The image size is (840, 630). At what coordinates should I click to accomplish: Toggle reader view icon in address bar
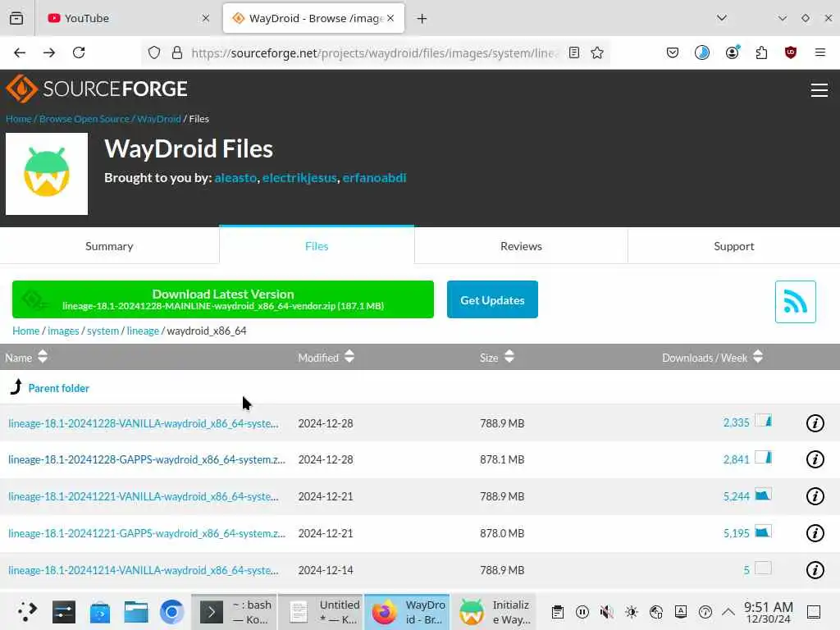tap(573, 52)
